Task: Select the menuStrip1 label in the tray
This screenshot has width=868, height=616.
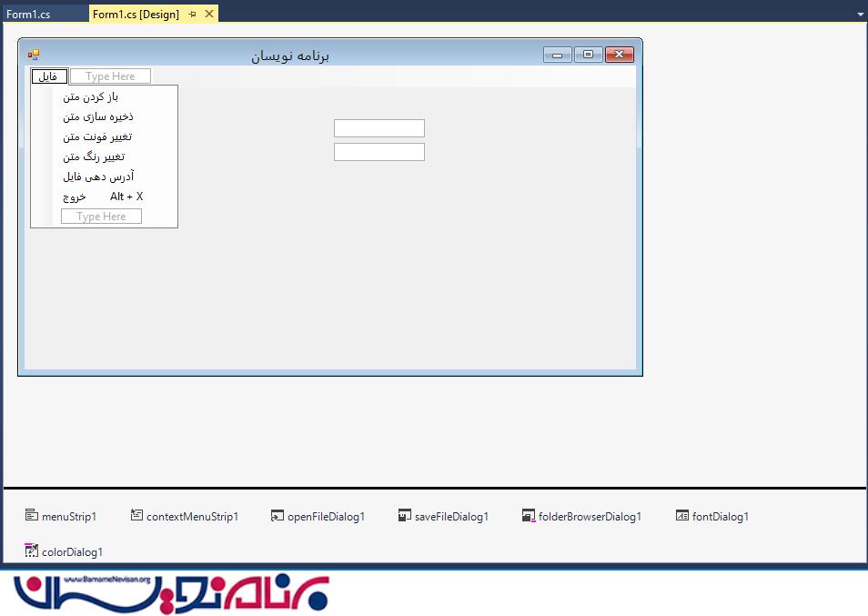Action: (x=69, y=517)
